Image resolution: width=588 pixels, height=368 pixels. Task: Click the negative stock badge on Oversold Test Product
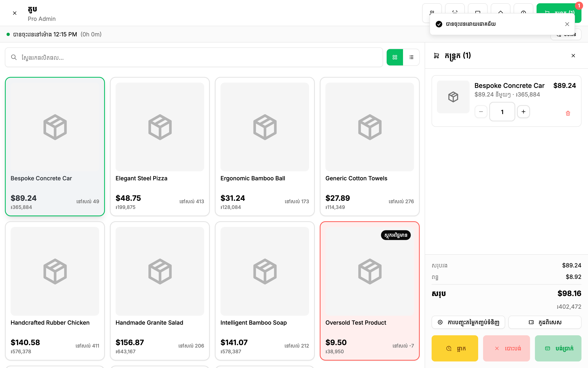pos(396,235)
